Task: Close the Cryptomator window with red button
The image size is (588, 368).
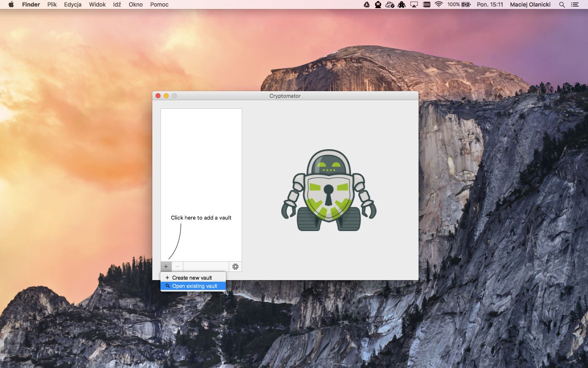Action: [158, 96]
